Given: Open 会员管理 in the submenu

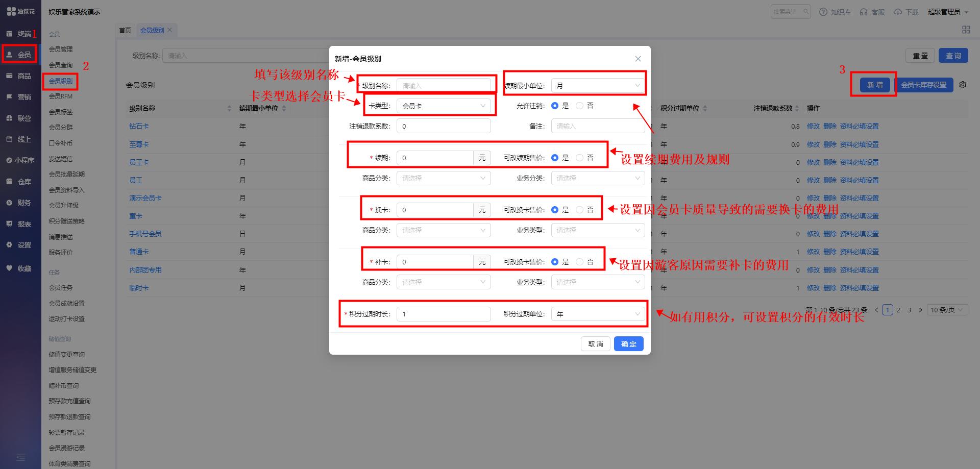Looking at the screenshot, I should click(61, 50).
